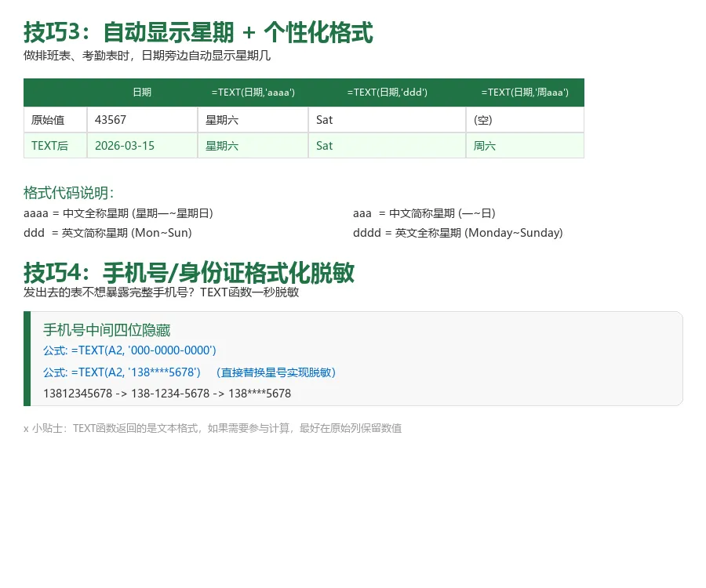Select the 原始值 row label

[48, 120]
